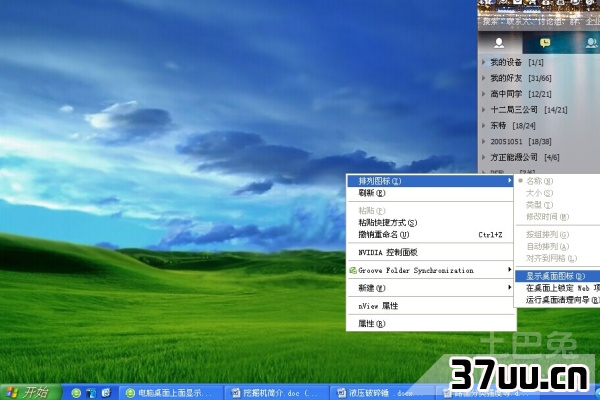Select 修改时间 sort option
The height and width of the screenshot is (400, 600).
558,217
